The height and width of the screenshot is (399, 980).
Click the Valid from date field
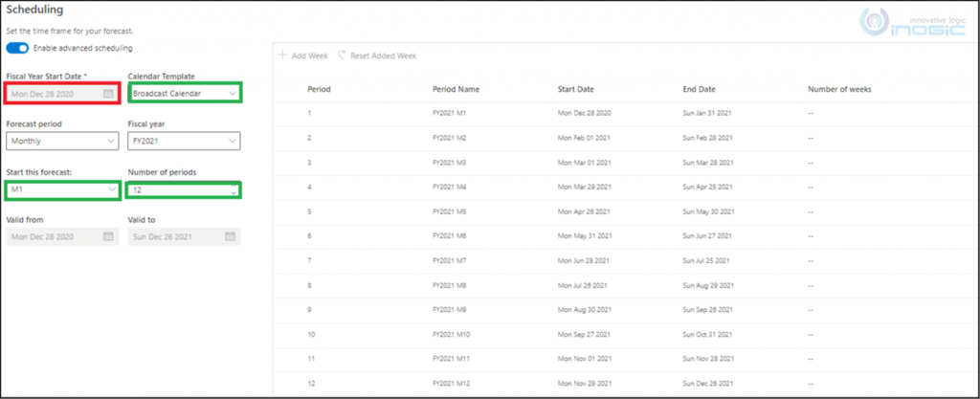point(62,236)
